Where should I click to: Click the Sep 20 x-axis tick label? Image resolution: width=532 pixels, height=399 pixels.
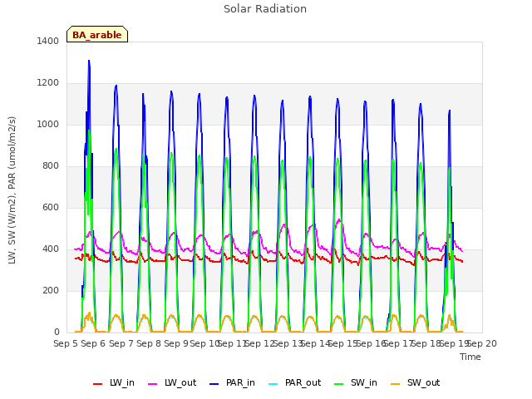(x=482, y=344)
